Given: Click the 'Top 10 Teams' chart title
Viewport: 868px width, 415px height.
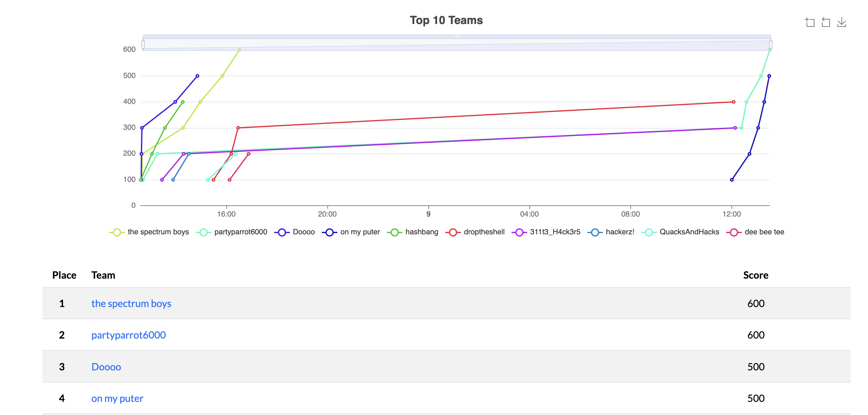Looking at the screenshot, I should point(446,20).
